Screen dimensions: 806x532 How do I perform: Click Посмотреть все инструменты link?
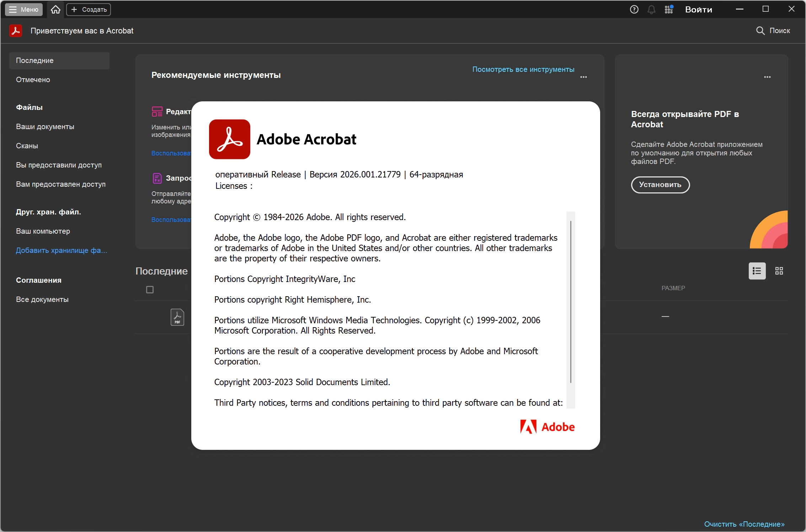pos(523,69)
